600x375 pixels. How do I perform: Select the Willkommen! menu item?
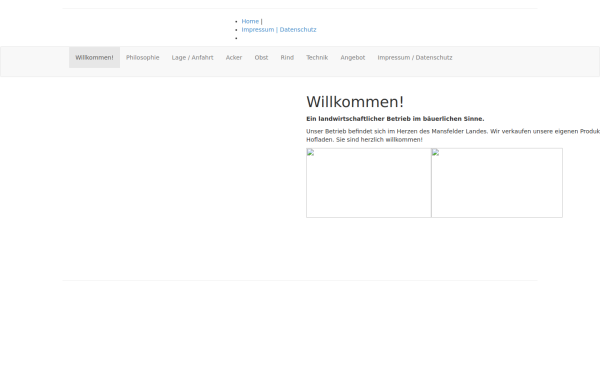point(95,58)
